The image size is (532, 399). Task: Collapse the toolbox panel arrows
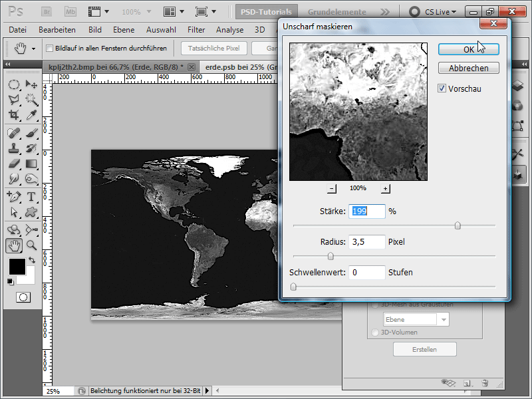[x=8, y=64]
